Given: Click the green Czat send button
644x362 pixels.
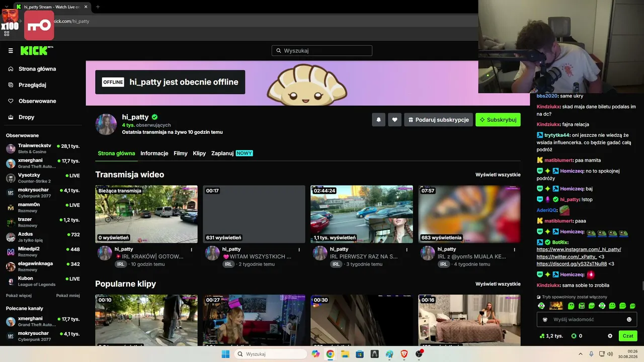Looking at the screenshot, I should (x=628, y=336).
